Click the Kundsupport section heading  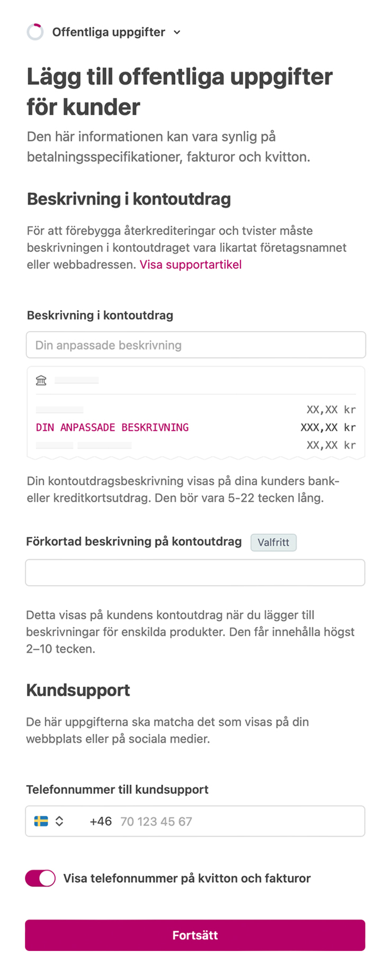(x=77, y=689)
